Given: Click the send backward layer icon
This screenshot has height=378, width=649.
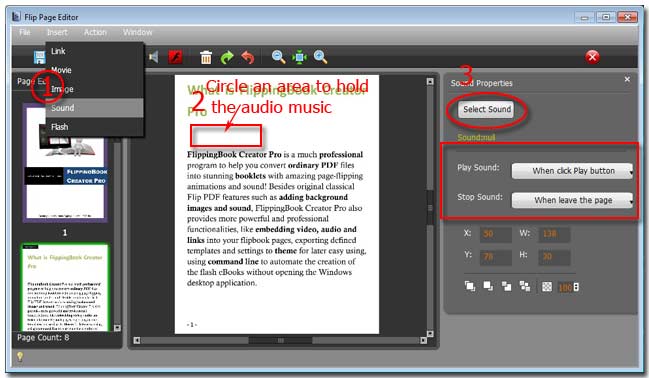Looking at the screenshot, I should pyautogui.click(x=507, y=287).
